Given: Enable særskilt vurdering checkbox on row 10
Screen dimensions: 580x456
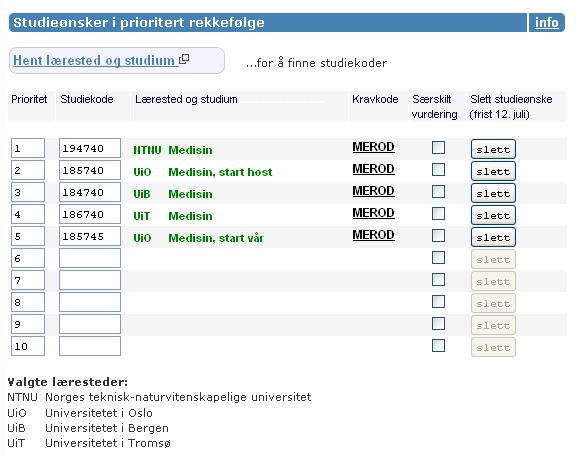Looking at the screenshot, I should point(438,346).
